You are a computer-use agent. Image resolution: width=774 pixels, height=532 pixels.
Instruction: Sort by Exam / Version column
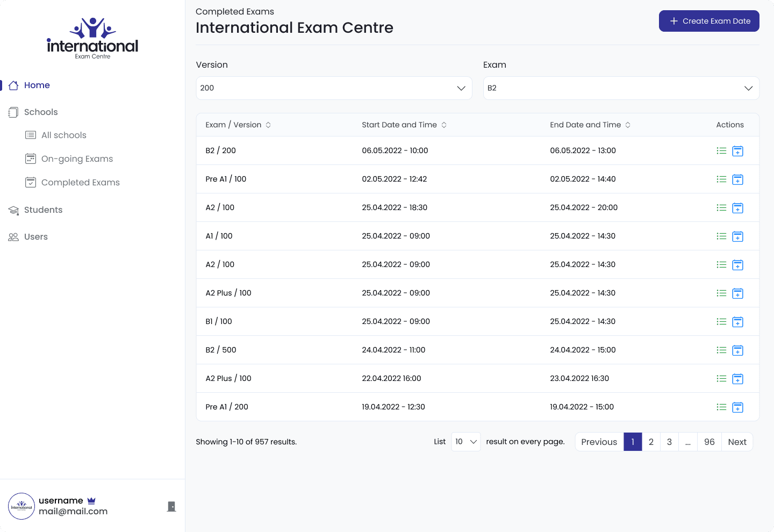(x=238, y=125)
